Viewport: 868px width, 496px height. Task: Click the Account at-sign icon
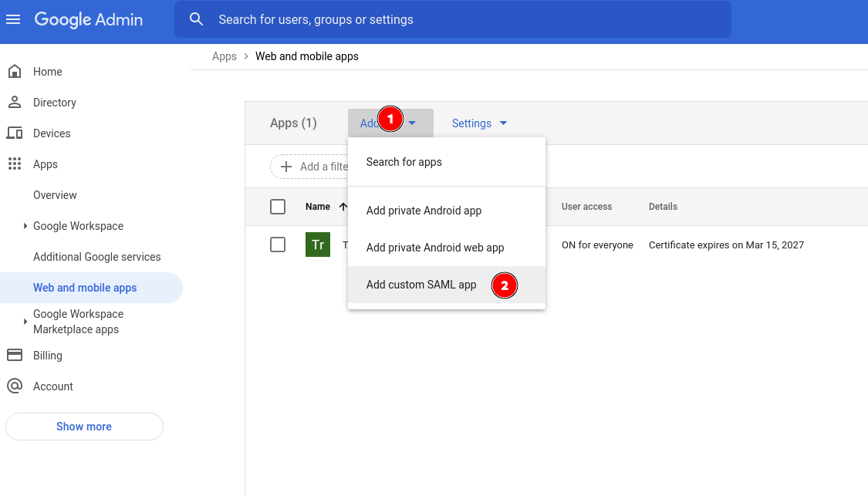[x=14, y=386]
